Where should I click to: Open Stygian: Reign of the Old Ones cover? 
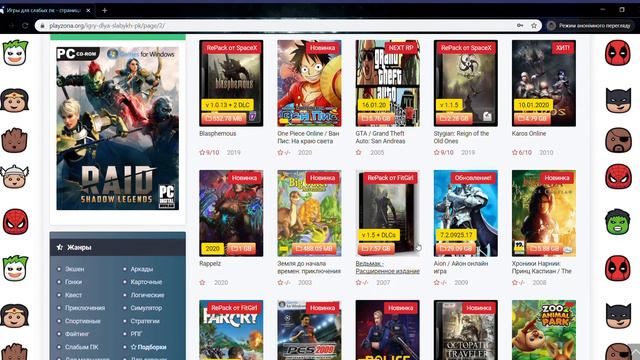coord(465,83)
